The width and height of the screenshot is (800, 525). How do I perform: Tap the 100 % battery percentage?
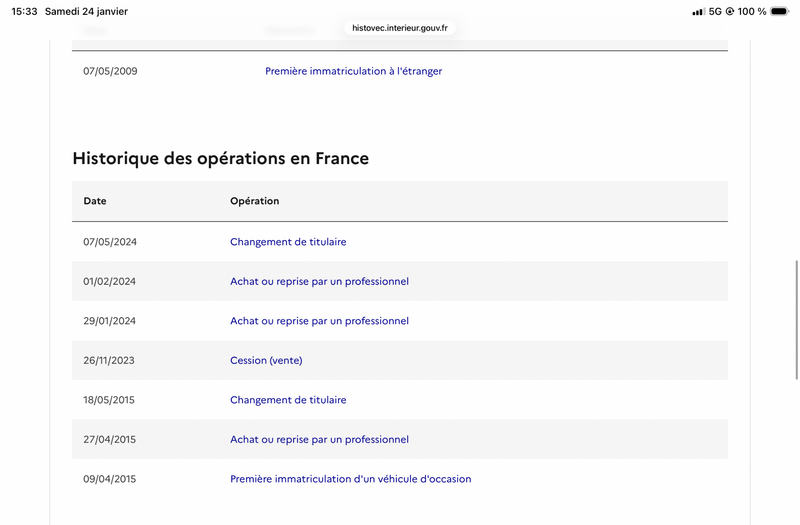tap(753, 11)
